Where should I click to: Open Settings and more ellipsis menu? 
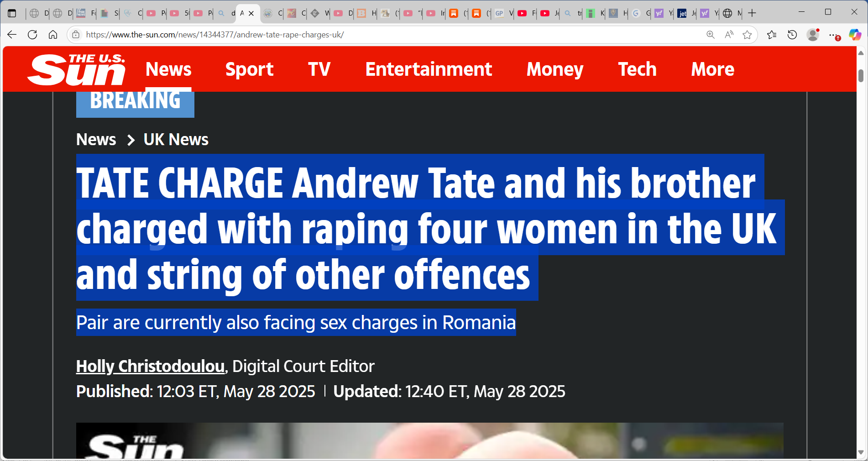pyautogui.click(x=834, y=35)
